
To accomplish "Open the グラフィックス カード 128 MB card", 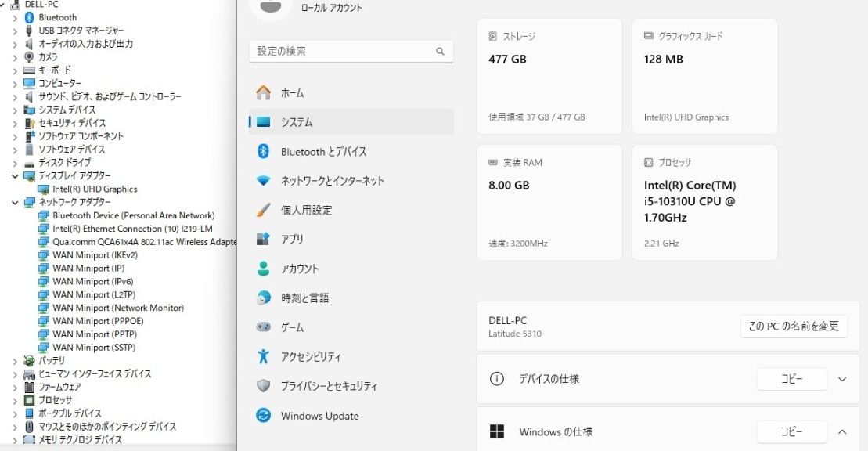I will [704, 77].
